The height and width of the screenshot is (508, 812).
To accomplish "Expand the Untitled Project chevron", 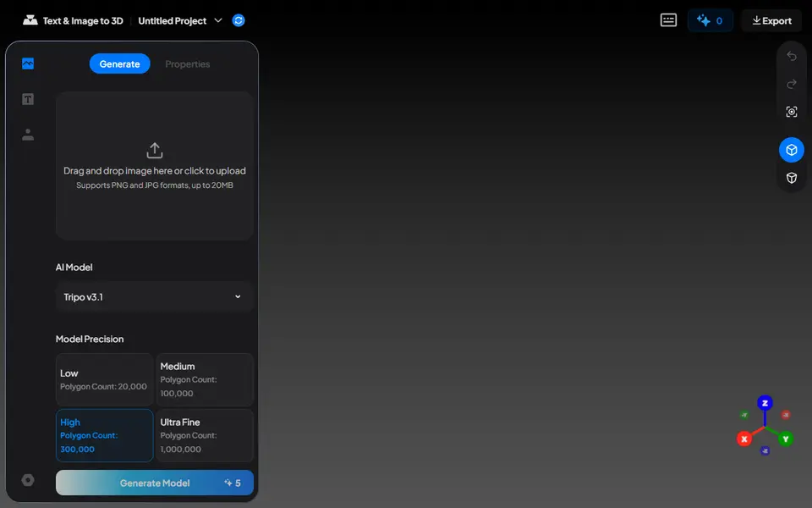I will coord(218,20).
